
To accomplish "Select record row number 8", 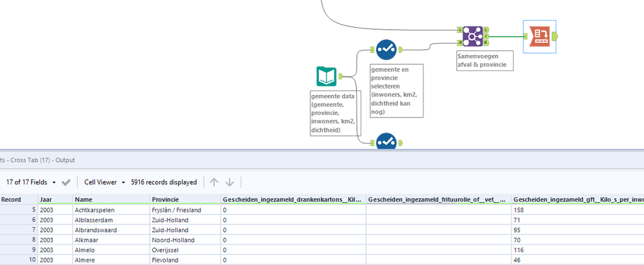I will point(19,240).
